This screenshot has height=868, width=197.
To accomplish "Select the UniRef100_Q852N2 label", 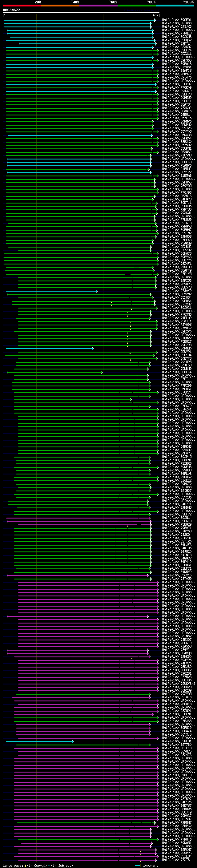I will click(177, 294).
